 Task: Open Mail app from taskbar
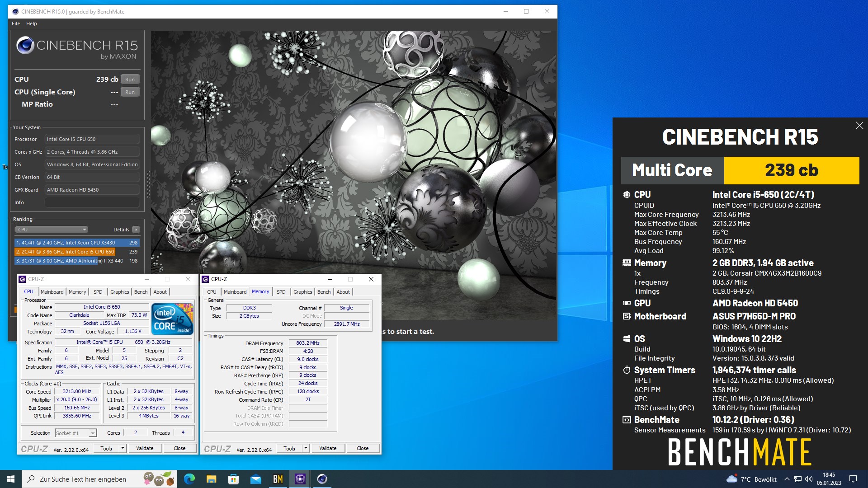pos(256,479)
